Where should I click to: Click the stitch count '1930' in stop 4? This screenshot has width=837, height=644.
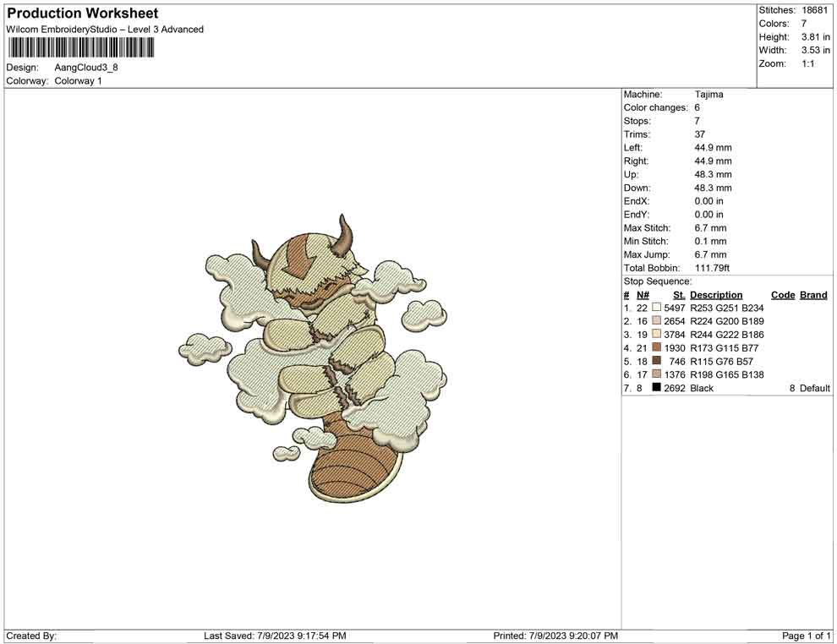pos(675,348)
